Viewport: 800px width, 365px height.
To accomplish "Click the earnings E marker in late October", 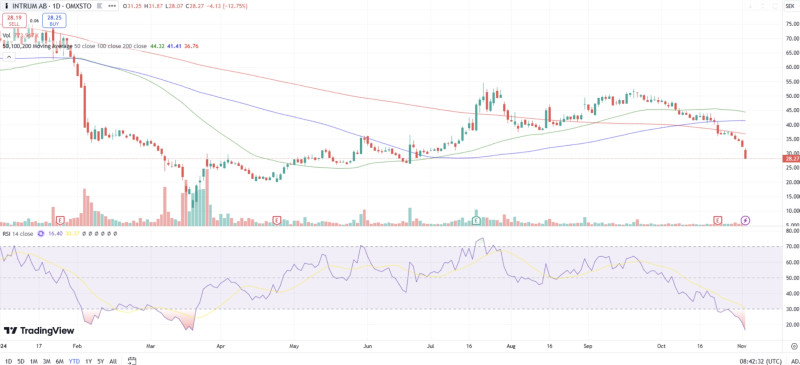I will (x=718, y=220).
